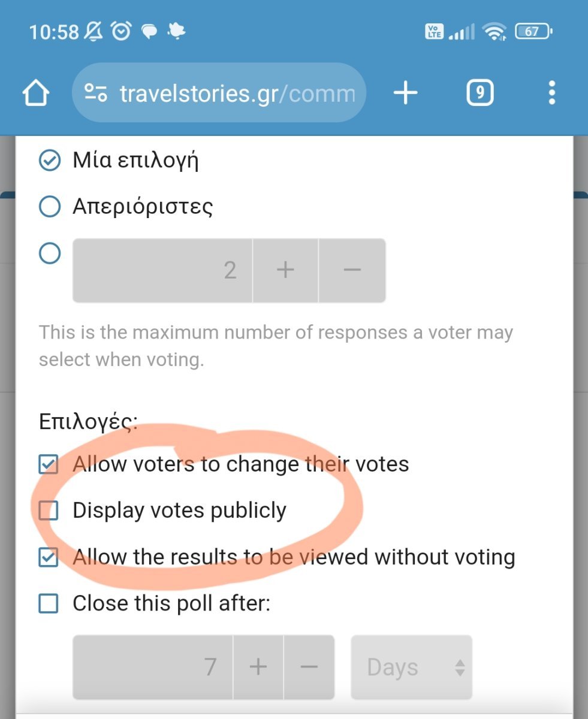Screen dimensions: 588x719
Task: Decrease maximum responses with the minus button
Action: click(x=352, y=270)
